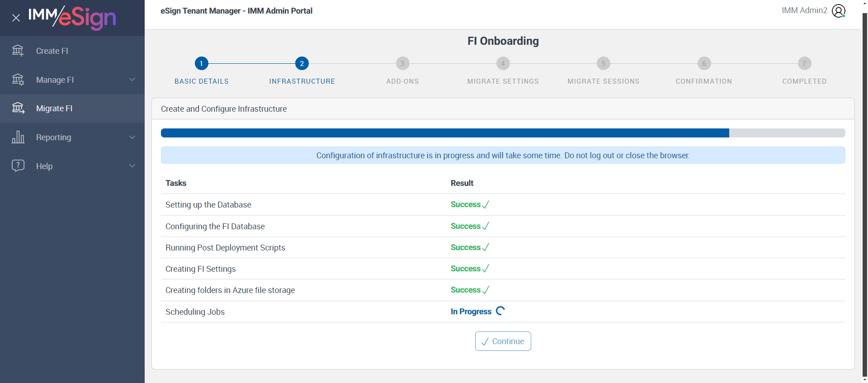Click the infrastructure progress bar
This screenshot has height=383, width=868.
pyautogui.click(x=503, y=133)
